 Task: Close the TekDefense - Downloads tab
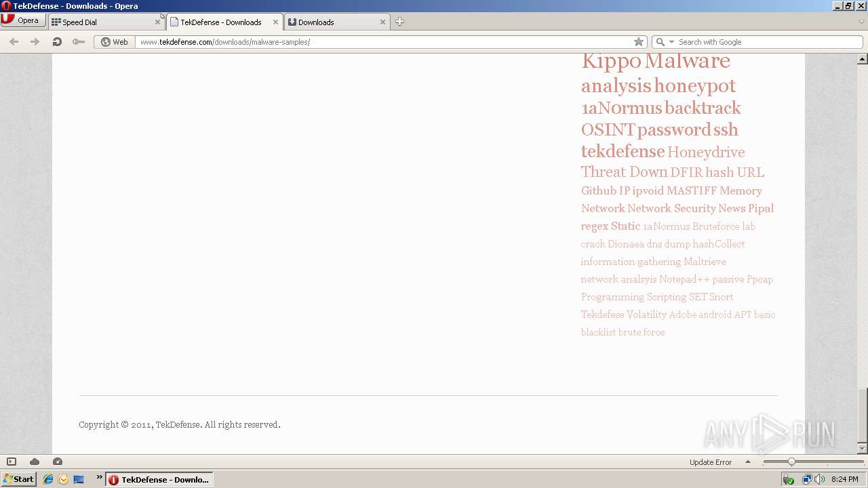(x=275, y=22)
